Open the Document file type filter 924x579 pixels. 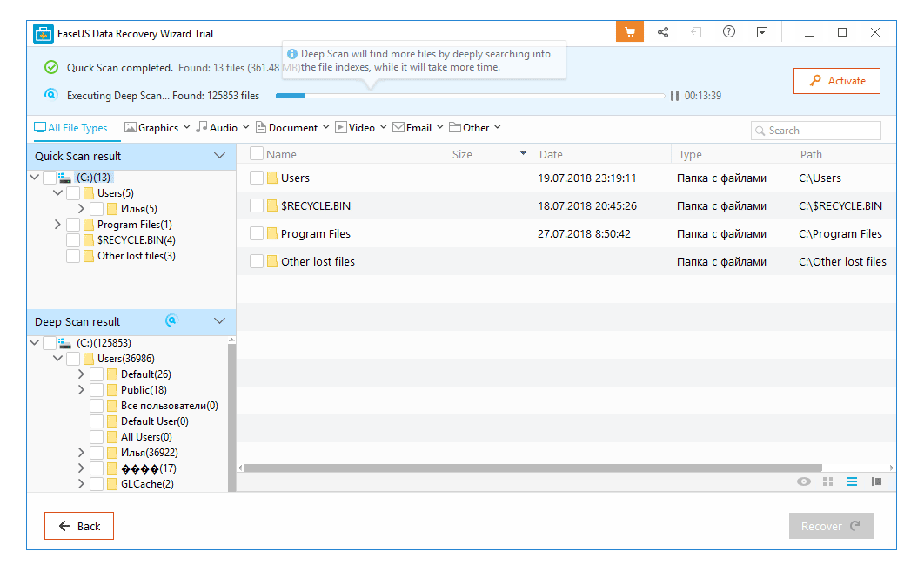(292, 128)
